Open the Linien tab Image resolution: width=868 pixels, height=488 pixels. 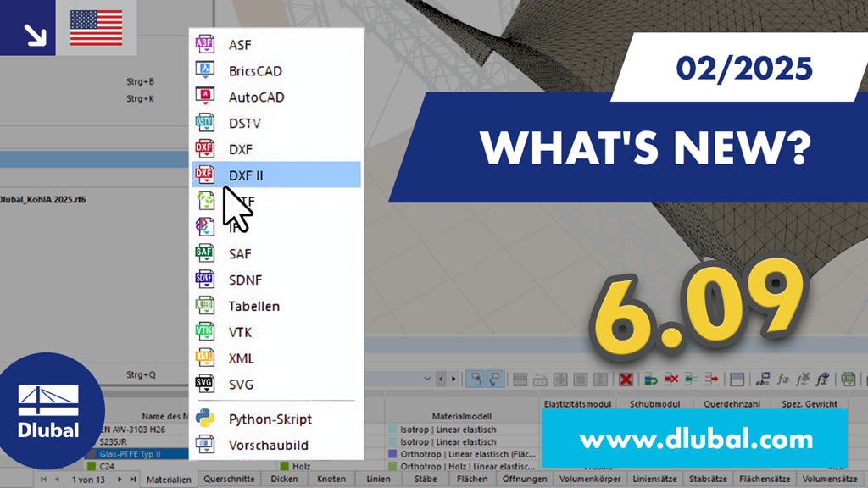click(x=378, y=480)
